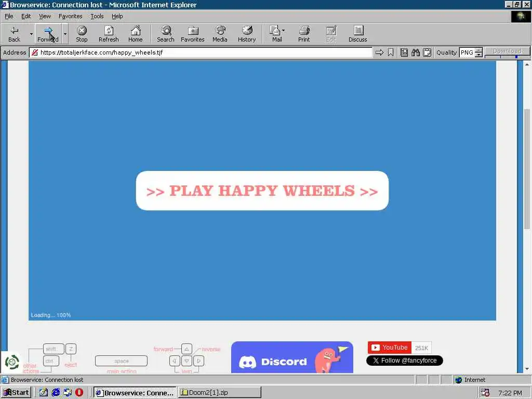The width and height of the screenshot is (532, 399).
Task: Decrease Quality with the stepper down arrow
Action: coord(478,55)
